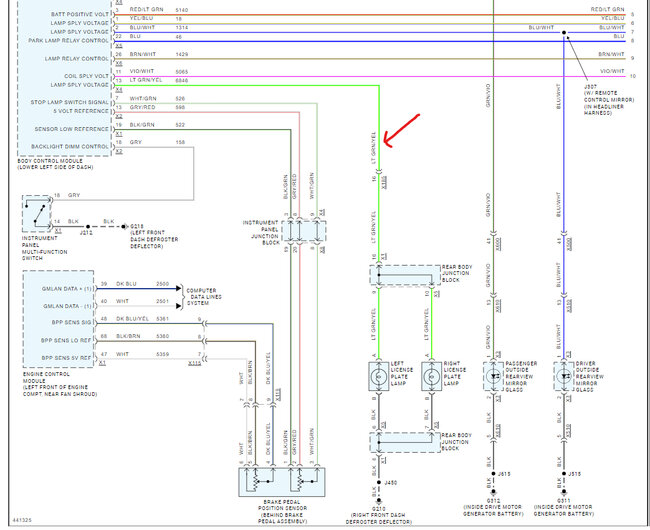Click the GMLAN DATA - (1) label
This screenshot has width=650, height=530.
[67, 306]
